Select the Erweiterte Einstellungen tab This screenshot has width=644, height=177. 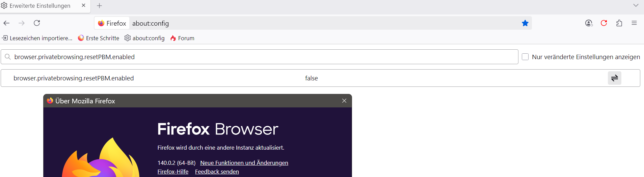pos(45,6)
